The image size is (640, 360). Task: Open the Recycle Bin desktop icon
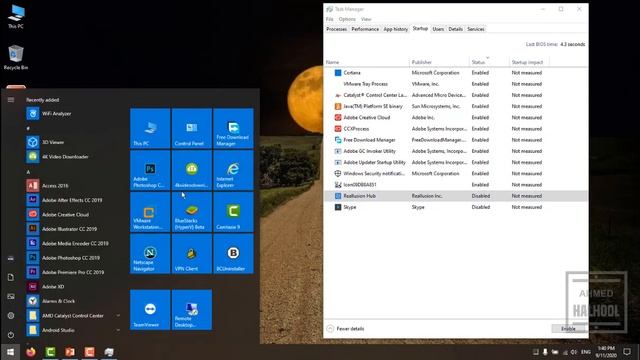(16, 58)
